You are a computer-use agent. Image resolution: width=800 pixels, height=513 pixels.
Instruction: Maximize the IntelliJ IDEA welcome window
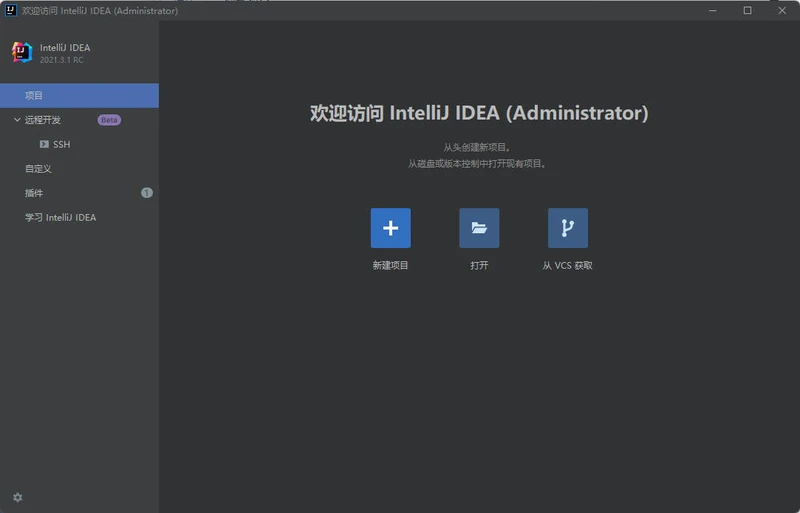point(747,10)
